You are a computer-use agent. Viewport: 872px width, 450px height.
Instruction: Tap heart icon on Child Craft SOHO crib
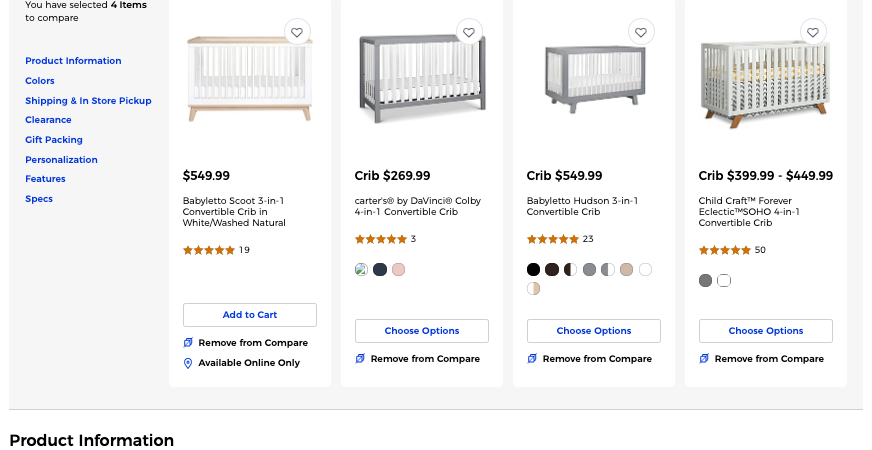coord(812,32)
